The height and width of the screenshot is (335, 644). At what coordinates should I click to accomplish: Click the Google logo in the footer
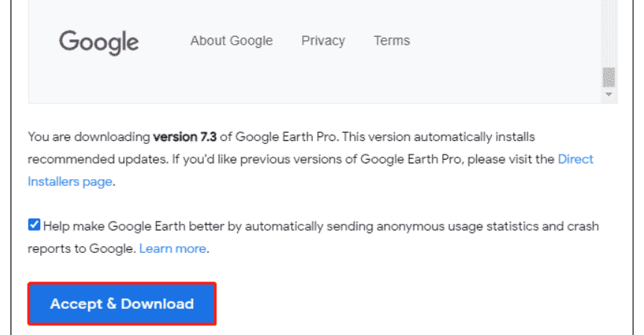point(99,41)
